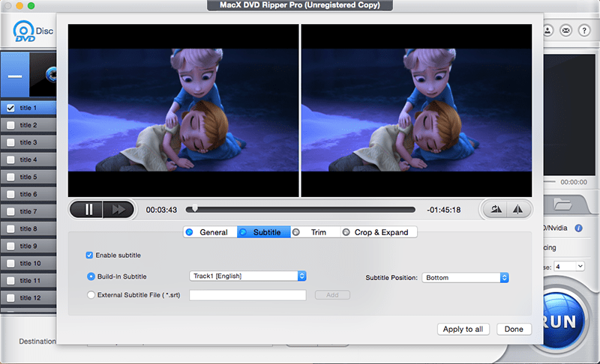The height and width of the screenshot is (364, 600).
Task: Uncheck the Enable subtitle checkbox
Action: pyautogui.click(x=89, y=255)
